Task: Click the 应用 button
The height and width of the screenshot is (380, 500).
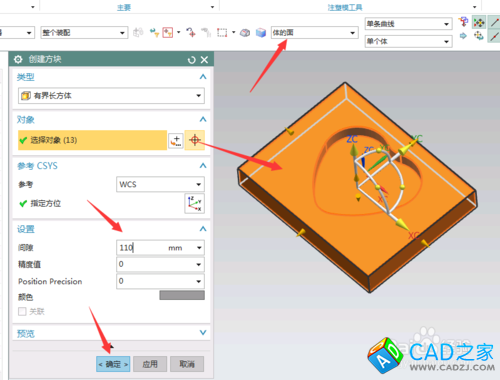Action: click(150, 364)
